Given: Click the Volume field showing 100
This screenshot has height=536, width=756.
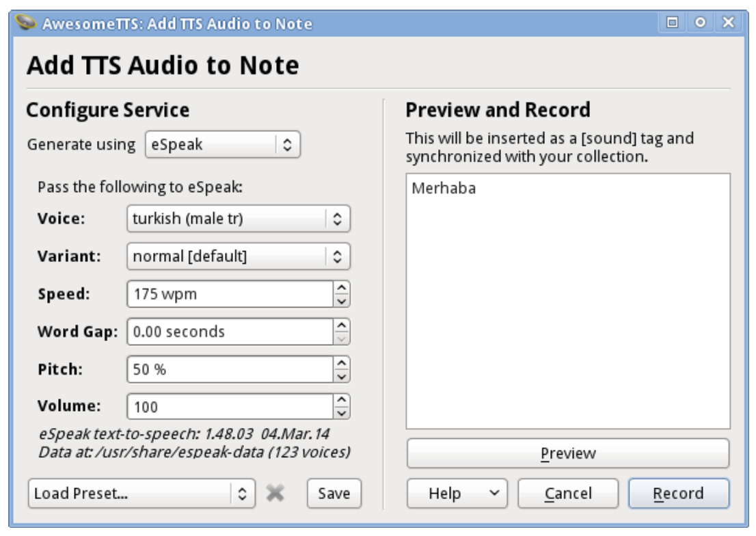Looking at the screenshot, I should pyautogui.click(x=230, y=407).
